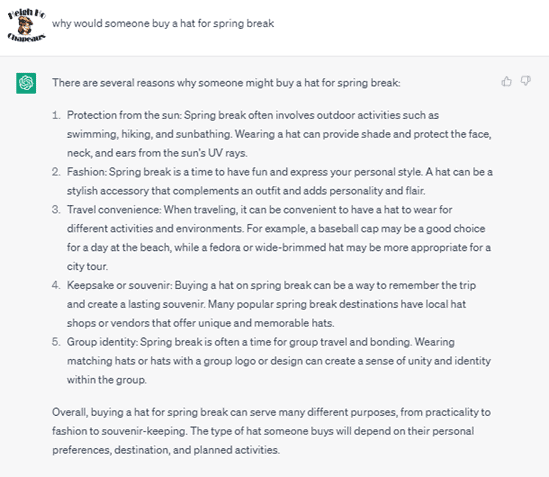Click the intro line 'There are several reasons'
The height and width of the screenshot is (477, 549).
click(x=226, y=83)
